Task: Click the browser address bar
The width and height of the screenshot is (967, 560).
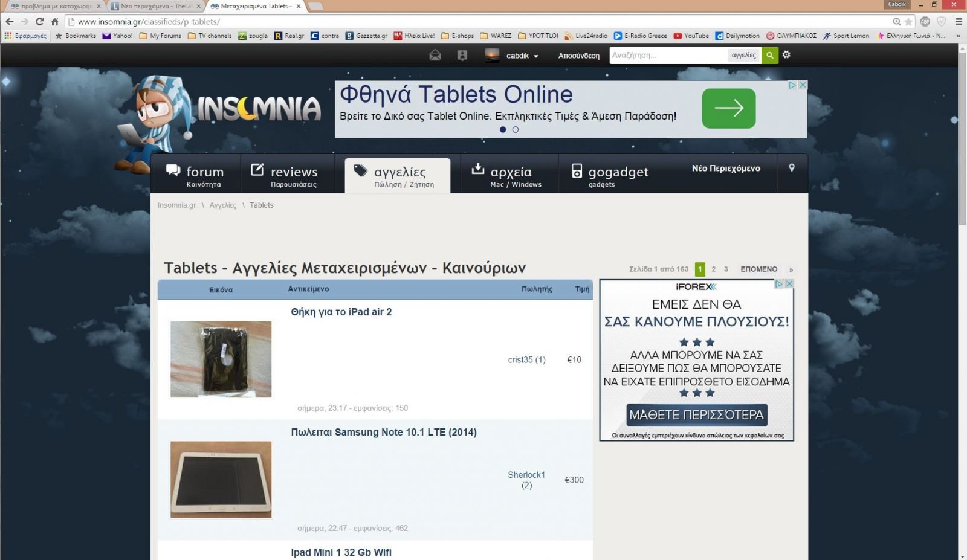Action: tap(477, 21)
